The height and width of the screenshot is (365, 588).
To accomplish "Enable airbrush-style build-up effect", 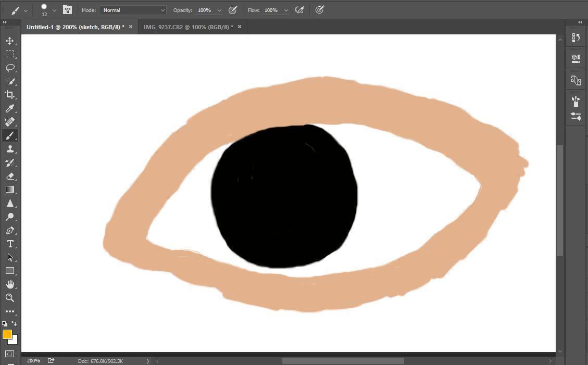I will (299, 10).
